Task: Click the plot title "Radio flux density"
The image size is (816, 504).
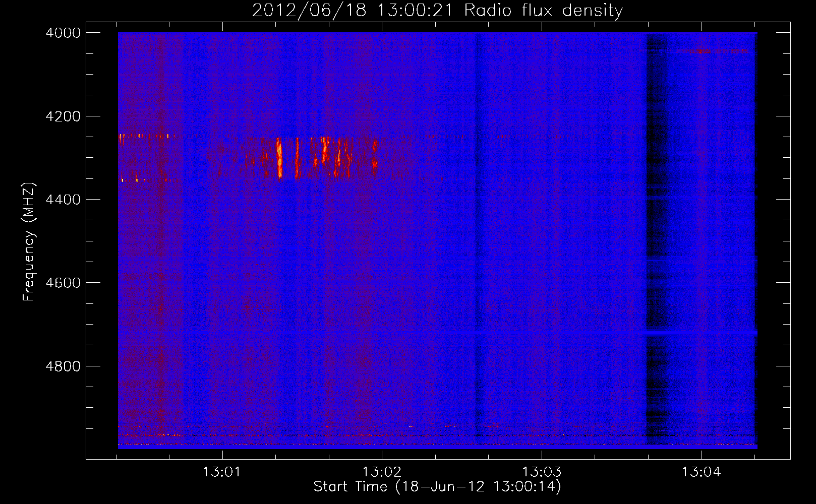Action: (544, 10)
